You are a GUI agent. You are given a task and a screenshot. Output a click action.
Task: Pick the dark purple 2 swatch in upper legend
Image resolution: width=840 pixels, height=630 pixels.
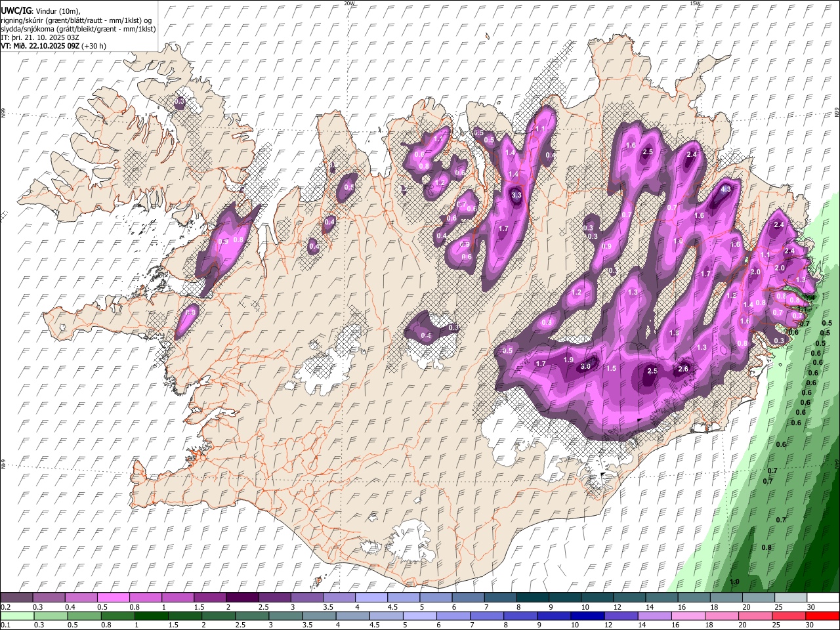(x=242, y=597)
